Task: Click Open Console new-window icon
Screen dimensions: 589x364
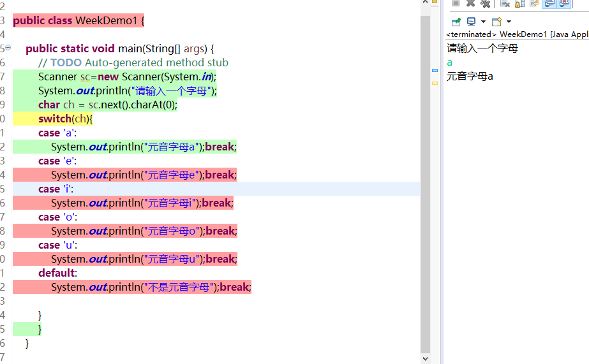Action: coord(496,22)
